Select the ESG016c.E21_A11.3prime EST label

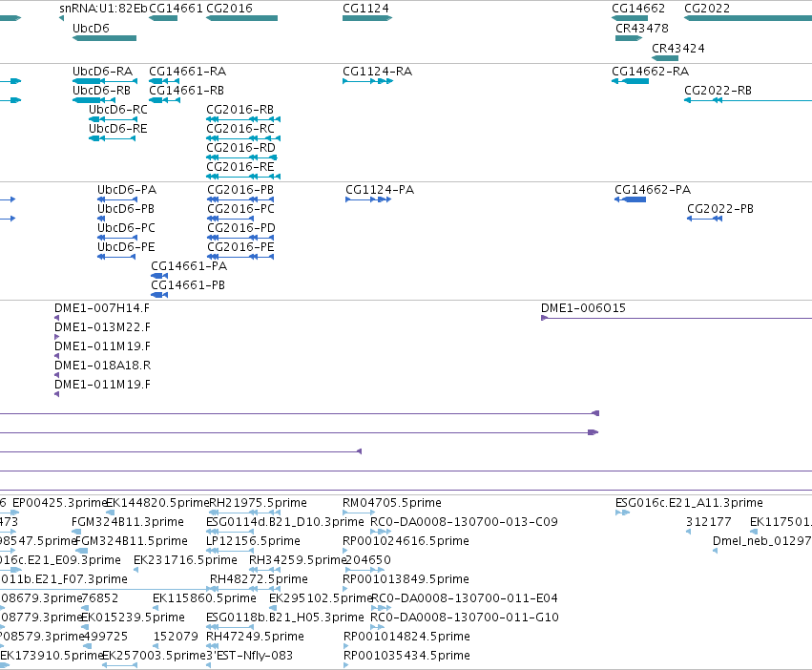[689, 503]
